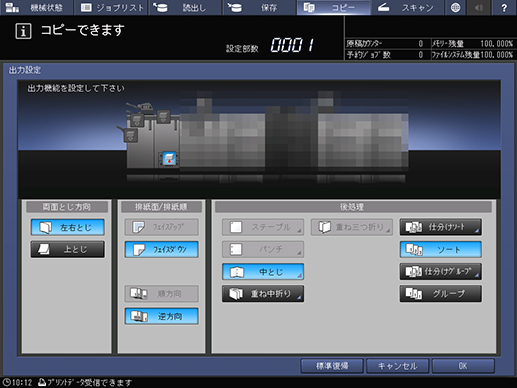This screenshot has width=517, height=388.
Task: Choose フェイスアップ output option
Action: [162, 227]
